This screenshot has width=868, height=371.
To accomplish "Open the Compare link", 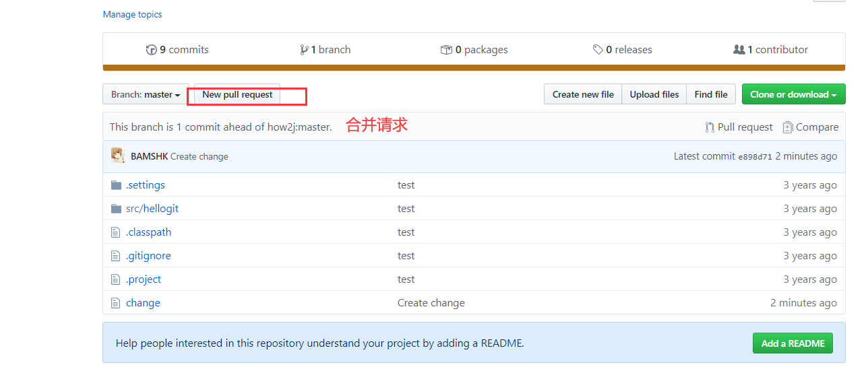I will click(x=810, y=127).
